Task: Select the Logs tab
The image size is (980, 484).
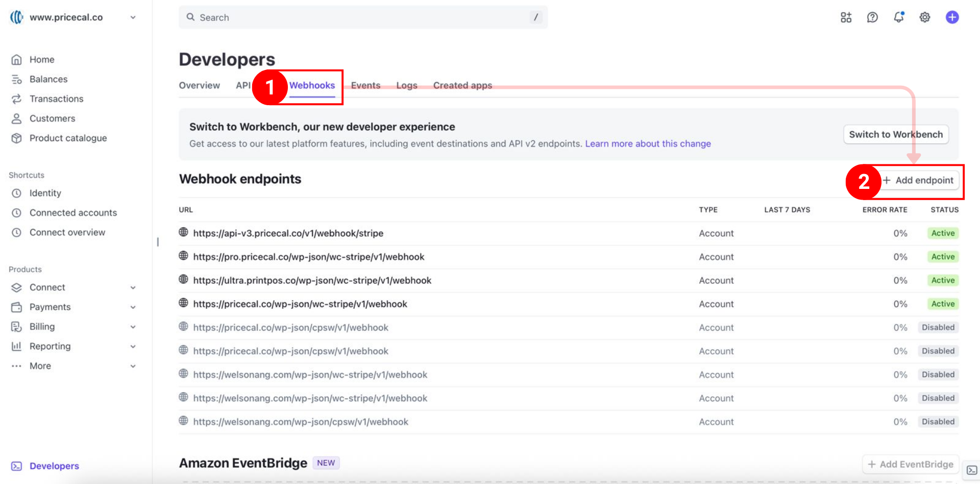Action: pyautogui.click(x=406, y=85)
